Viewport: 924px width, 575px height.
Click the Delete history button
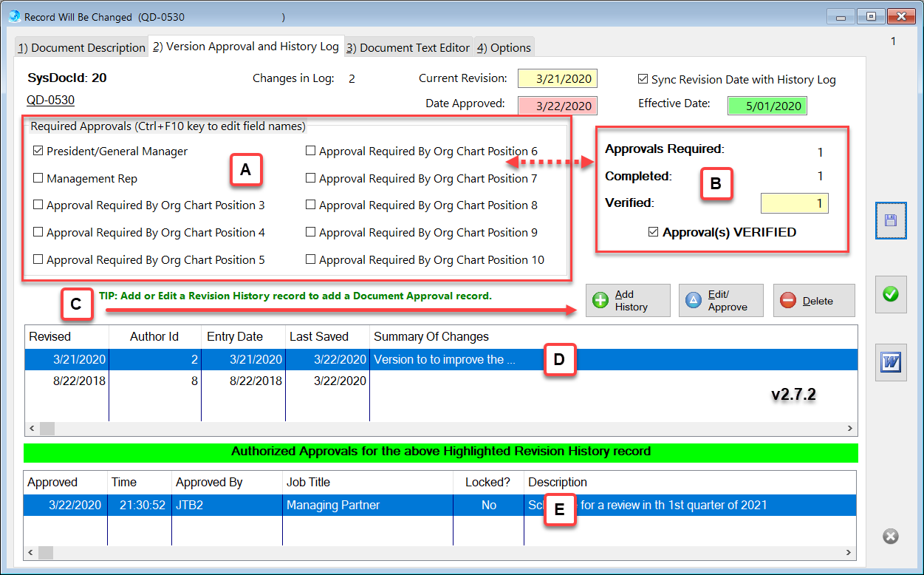point(814,301)
